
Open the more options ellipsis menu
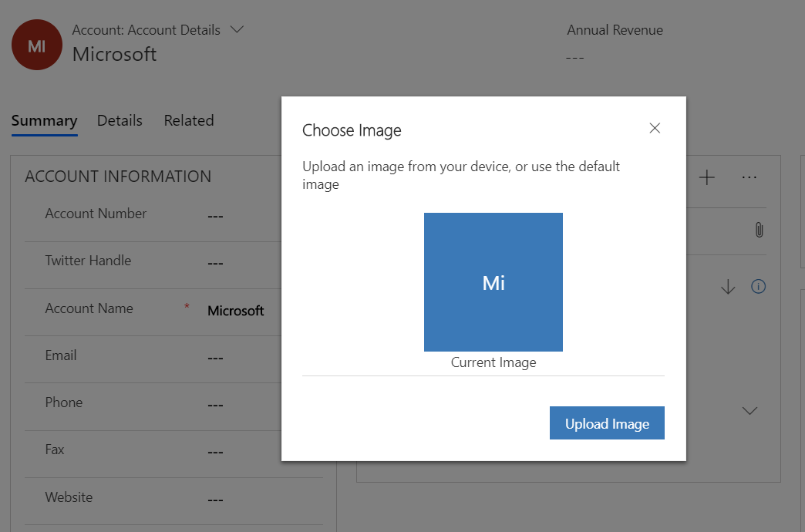pos(749,177)
